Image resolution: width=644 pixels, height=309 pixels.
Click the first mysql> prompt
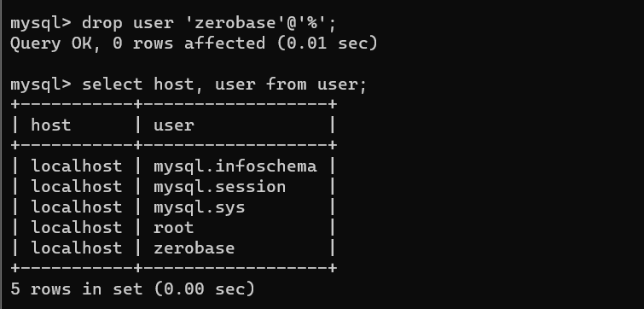41,23
